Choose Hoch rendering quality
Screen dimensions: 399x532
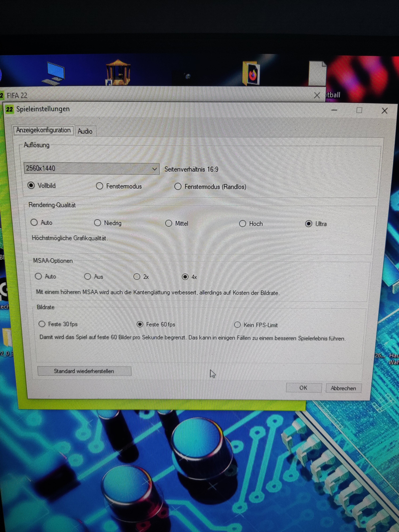pos(242,224)
